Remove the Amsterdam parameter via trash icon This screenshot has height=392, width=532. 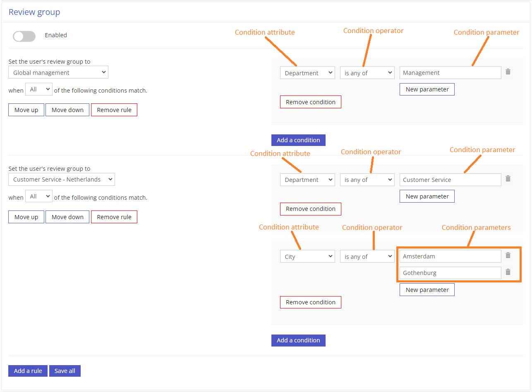[508, 256]
